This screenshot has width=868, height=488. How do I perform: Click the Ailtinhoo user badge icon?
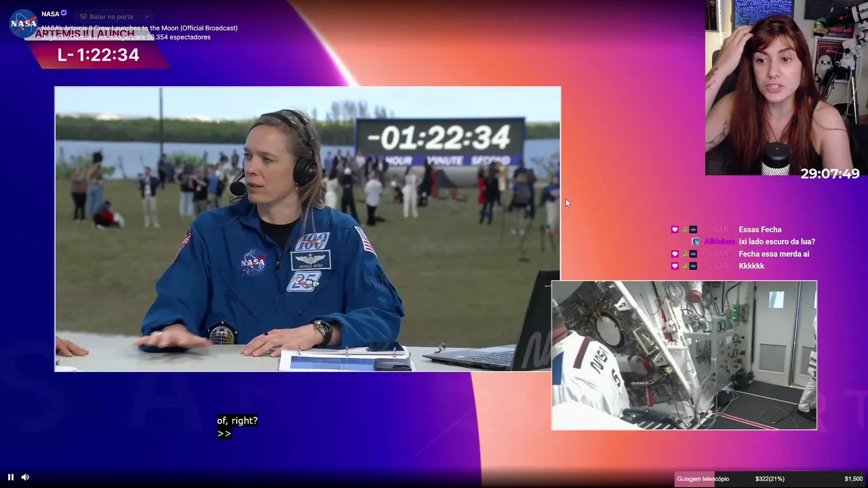695,242
